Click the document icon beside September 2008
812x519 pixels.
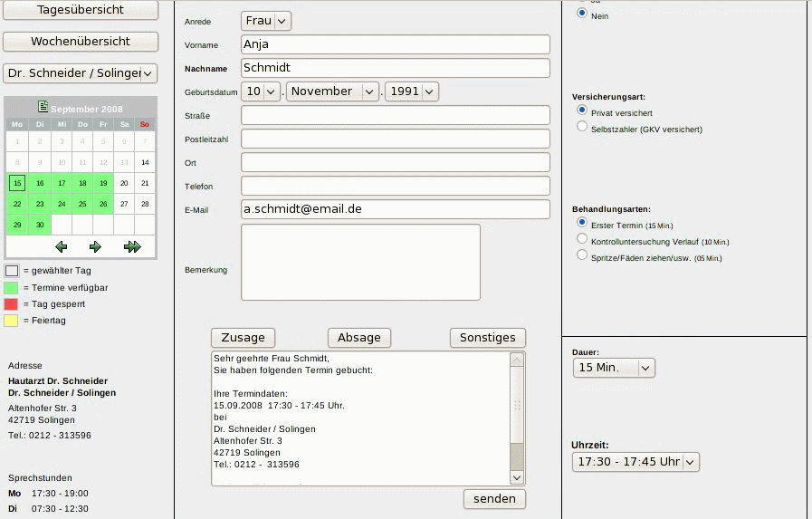pyautogui.click(x=43, y=108)
